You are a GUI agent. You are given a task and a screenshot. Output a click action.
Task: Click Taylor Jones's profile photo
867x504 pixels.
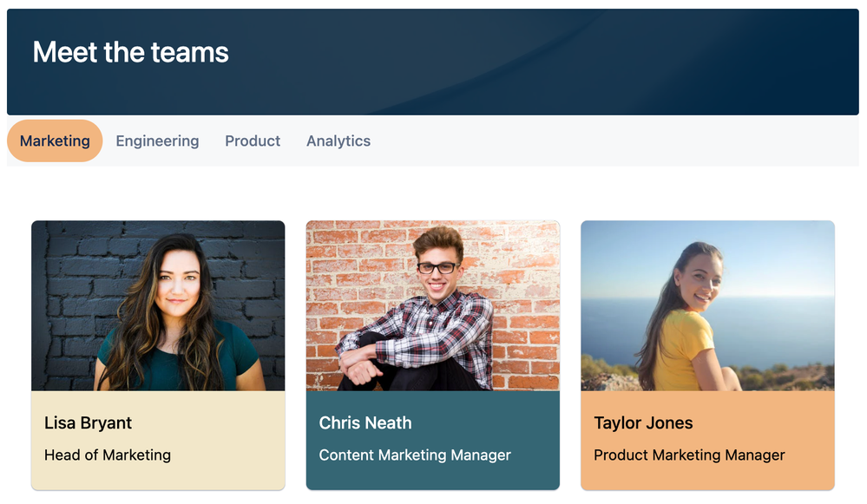(x=706, y=304)
